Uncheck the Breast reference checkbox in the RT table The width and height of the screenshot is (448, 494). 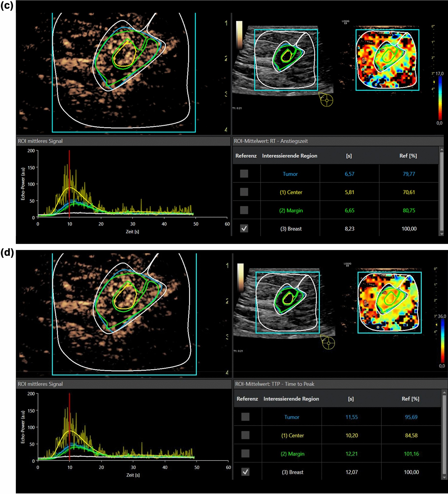coord(244,228)
